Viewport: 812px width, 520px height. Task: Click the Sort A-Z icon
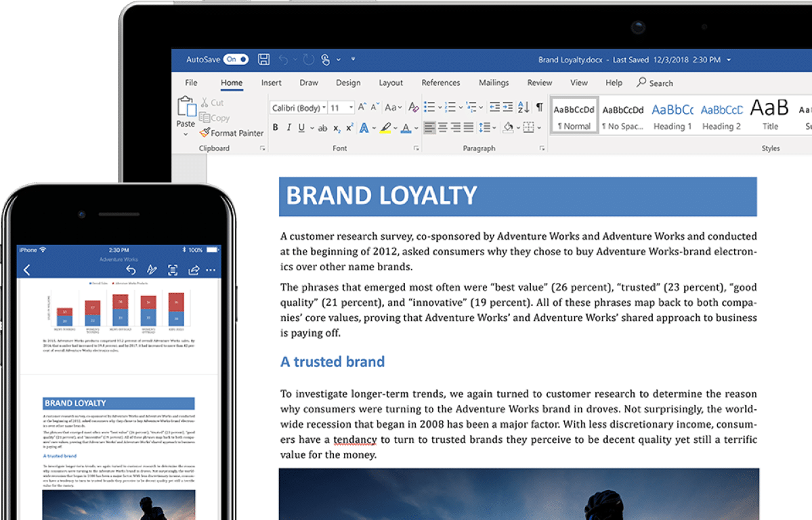[x=523, y=107]
